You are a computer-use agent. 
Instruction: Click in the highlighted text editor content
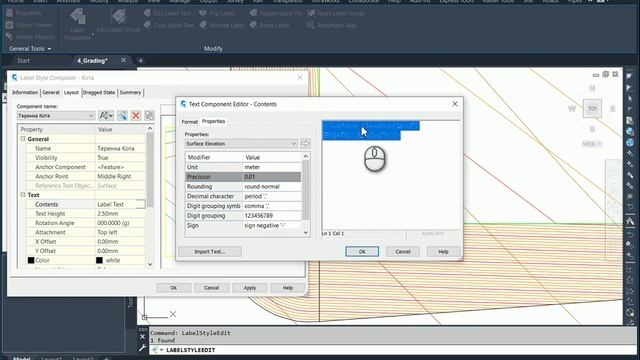tap(371, 131)
